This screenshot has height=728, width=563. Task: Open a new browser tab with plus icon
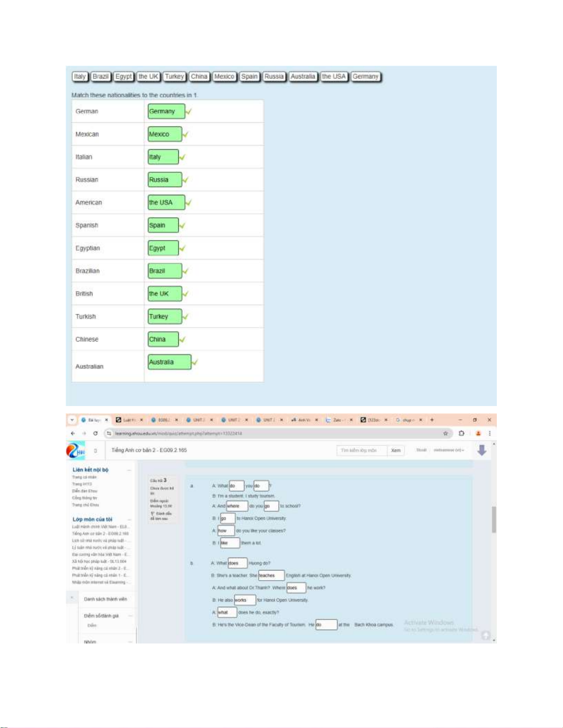(x=432, y=420)
